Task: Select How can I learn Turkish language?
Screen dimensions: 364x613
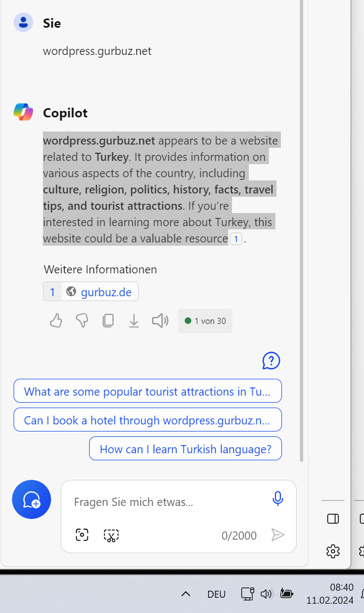Action: point(186,449)
